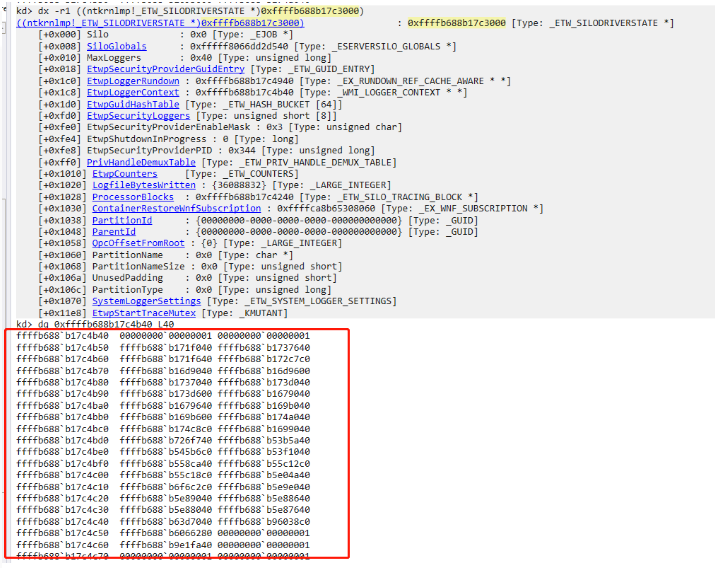Click the (ntkrnlmp!_ETW_SILODRIVERSTATE *) header link
715x568 pixels.
(160, 23)
